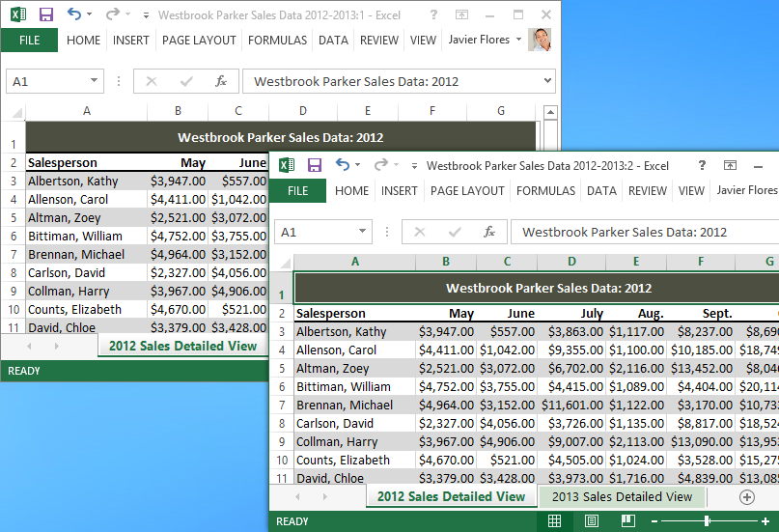Open Ribbon Display Options in front window
This screenshot has height=532, width=779.
(730, 165)
